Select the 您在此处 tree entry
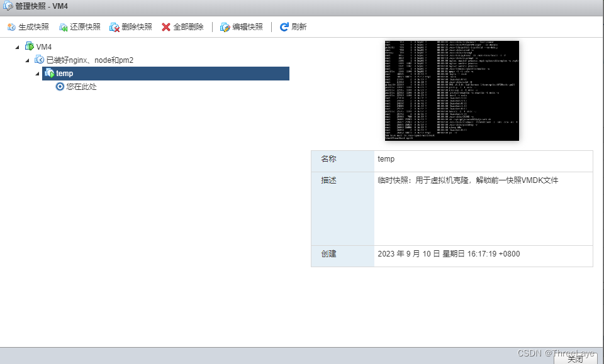604x364 pixels. [81, 87]
